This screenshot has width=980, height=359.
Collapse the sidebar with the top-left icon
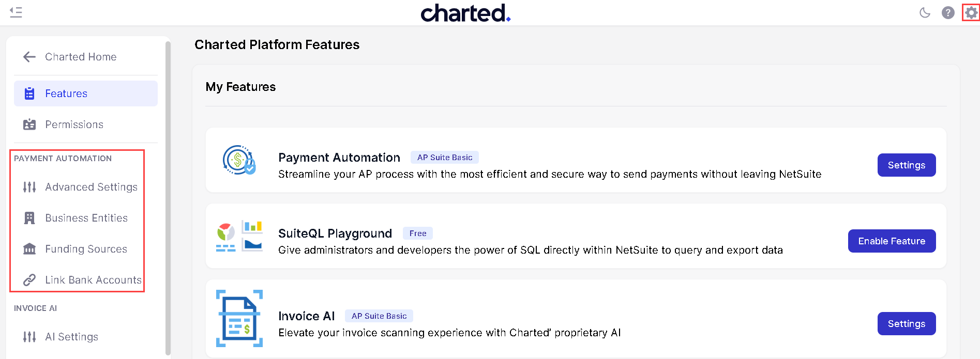tap(16, 12)
